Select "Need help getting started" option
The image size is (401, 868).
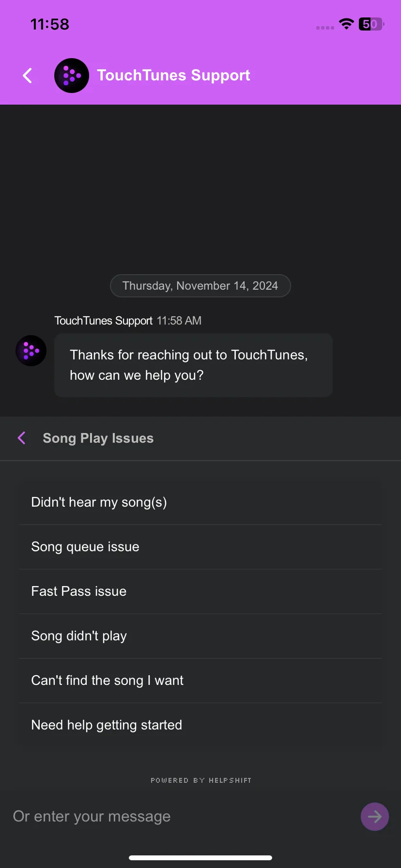(200, 725)
